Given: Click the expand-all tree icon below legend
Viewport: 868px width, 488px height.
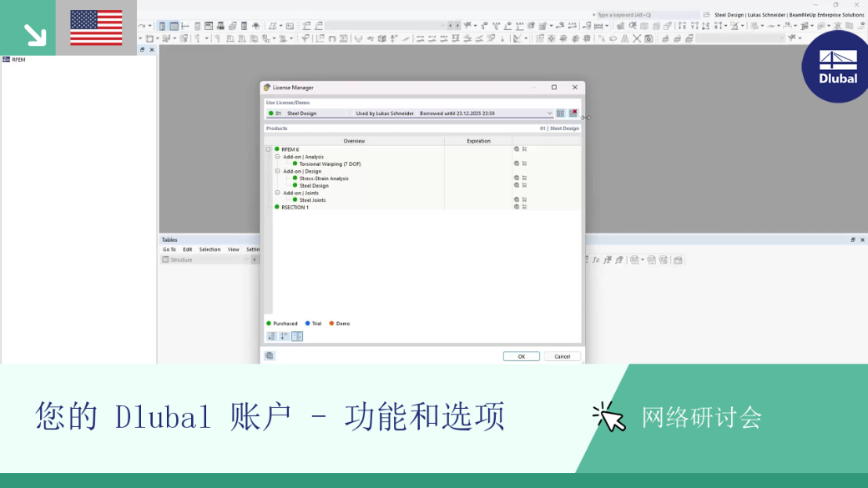Looking at the screenshot, I should coord(272,336).
